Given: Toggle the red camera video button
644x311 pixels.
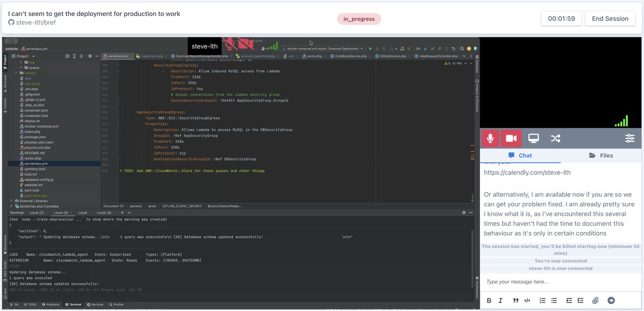Looking at the screenshot, I should click(x=511, y=138).
